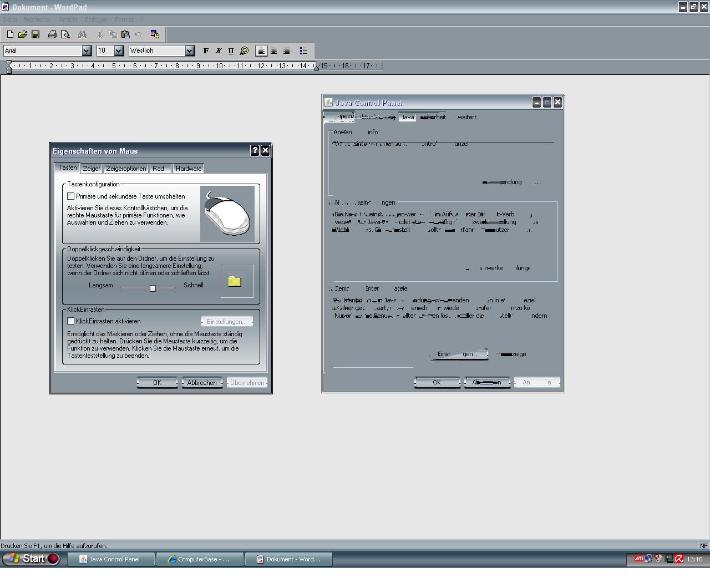Open the last Java Control Panel tab ending in 'weitert'
The height and width of the screenshot is (588, 710).
[x=465, y=117]
